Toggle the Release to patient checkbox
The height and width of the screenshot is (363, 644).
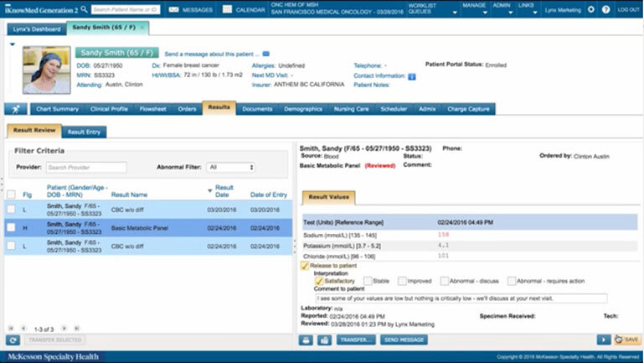click(305, 266)
